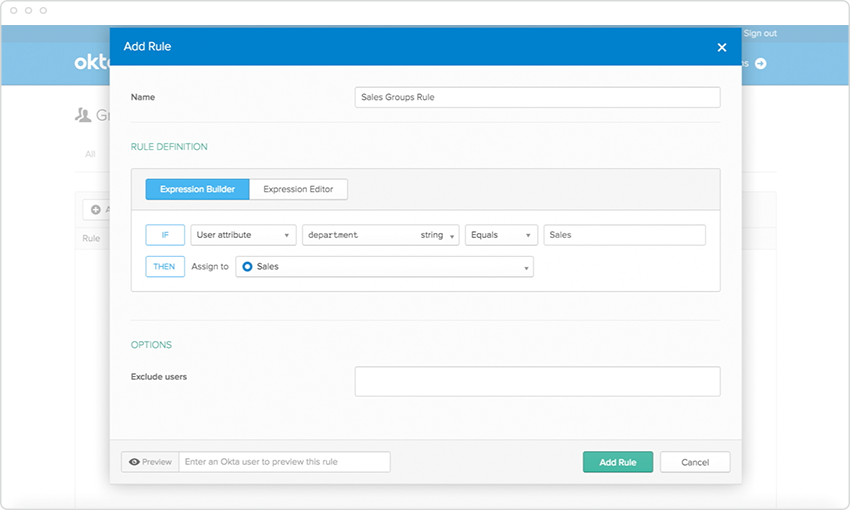Click the Sign out link

click(x=760, y=33)
